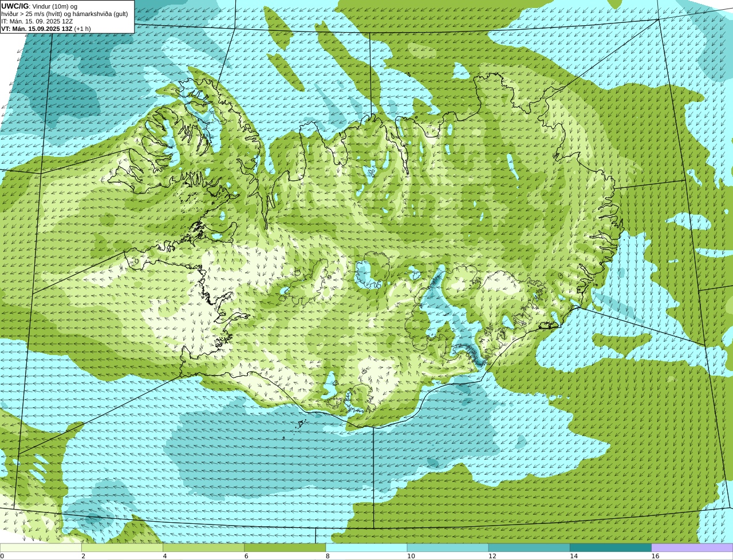Click the "14" label on the color scale
The height and width of the screenshot is (560, 733).
coord(573,556)
